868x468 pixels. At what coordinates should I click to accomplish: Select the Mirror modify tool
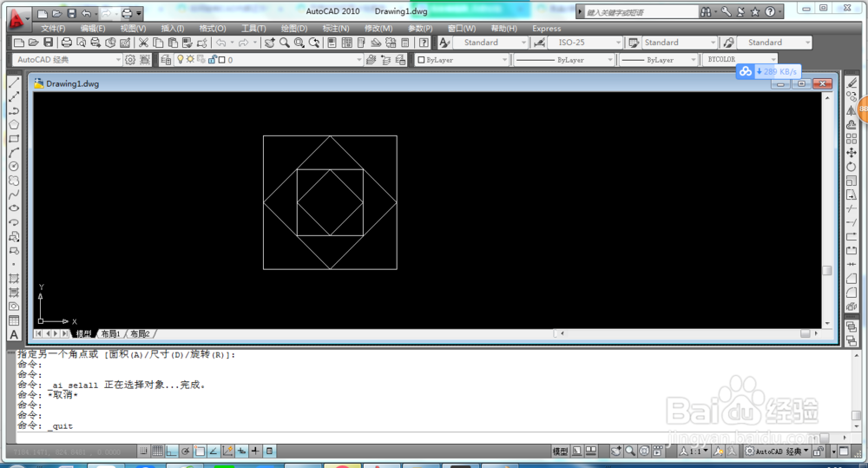852,111
